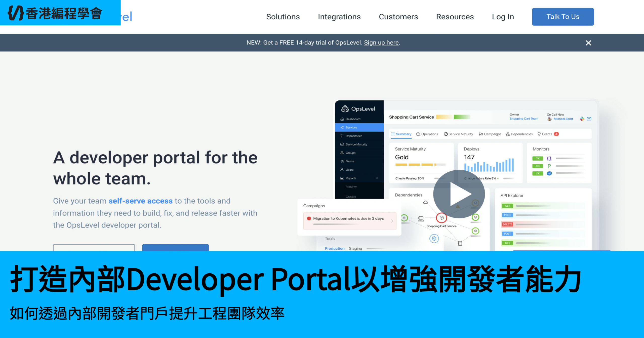644x338 pixels.
Task: Switch to the Campaigns tab
Action: [490, 134]
